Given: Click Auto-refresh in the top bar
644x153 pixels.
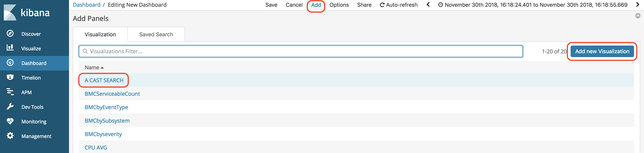Looking at the screenshot, I should 398,5.
